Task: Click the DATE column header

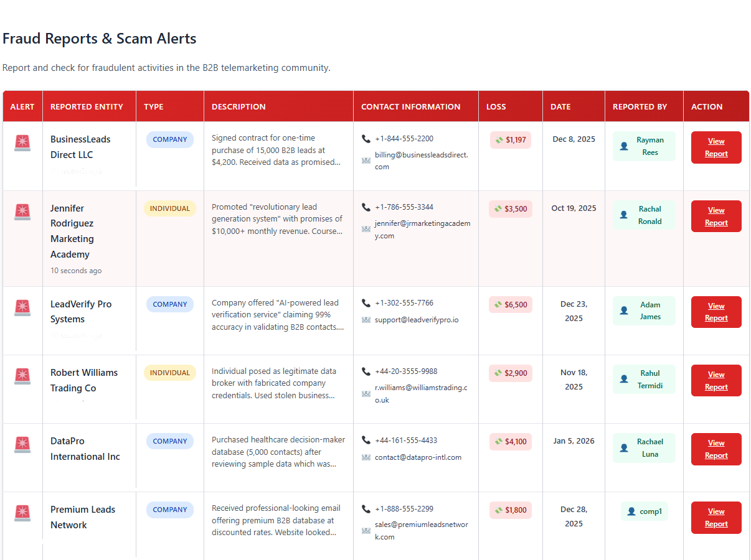Action: [x=560, y=106]
